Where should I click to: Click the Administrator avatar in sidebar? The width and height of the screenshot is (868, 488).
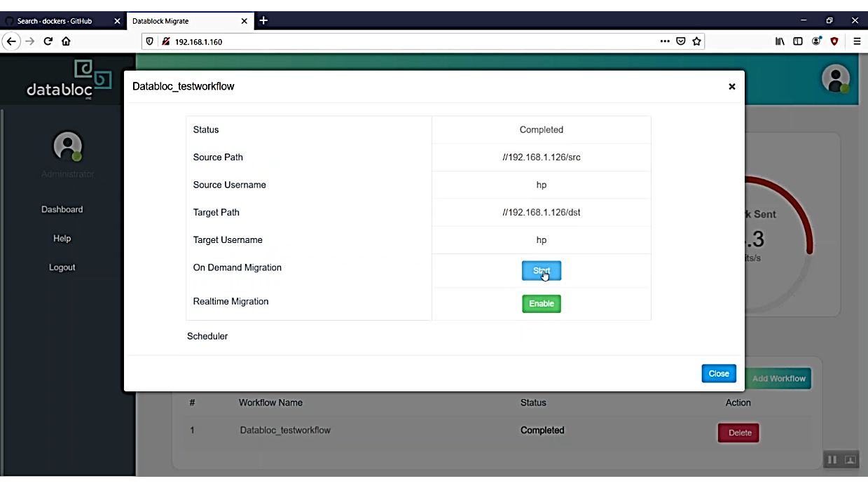tap(68, 146)
